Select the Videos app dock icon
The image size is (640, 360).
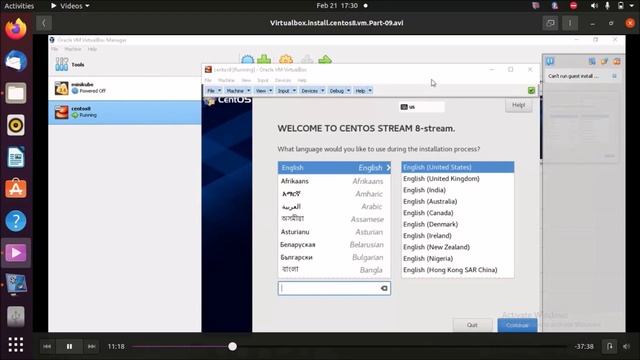(16, 253)
